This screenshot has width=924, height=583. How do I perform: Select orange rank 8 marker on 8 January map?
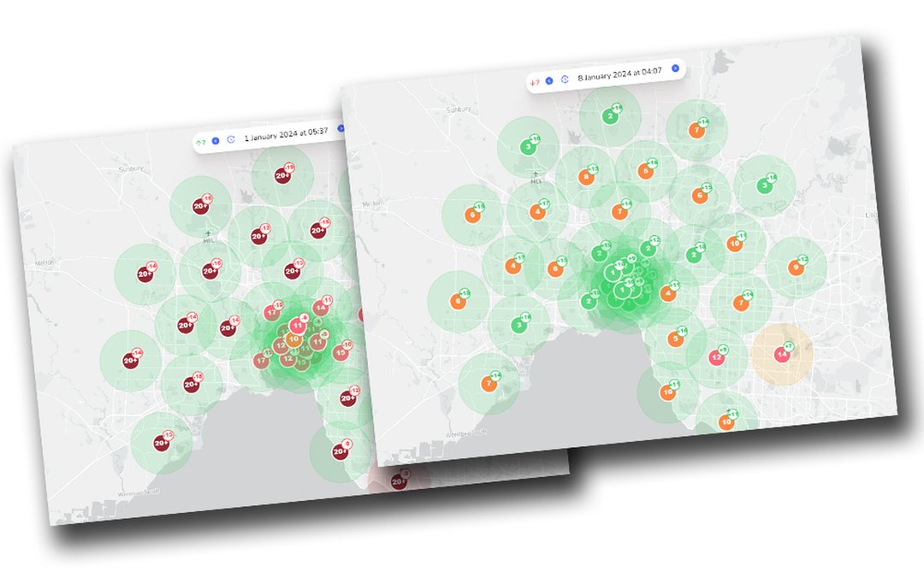point(585,178)
